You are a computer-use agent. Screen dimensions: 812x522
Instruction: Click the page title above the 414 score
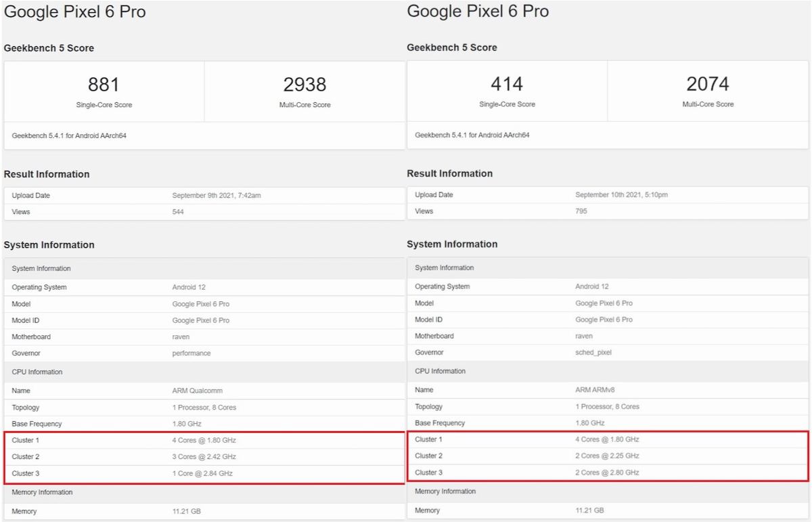pyautogui.click(x=478, y=12)
